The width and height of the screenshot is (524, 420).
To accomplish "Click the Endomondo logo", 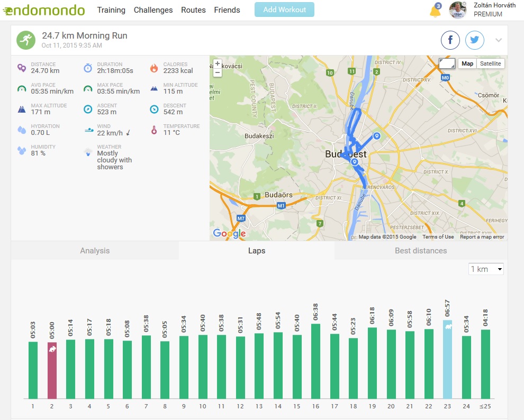I will (44, 10).
